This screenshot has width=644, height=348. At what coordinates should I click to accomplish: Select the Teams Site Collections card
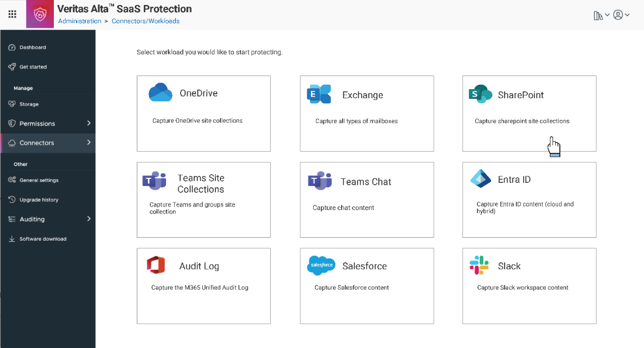coord(203,199)
